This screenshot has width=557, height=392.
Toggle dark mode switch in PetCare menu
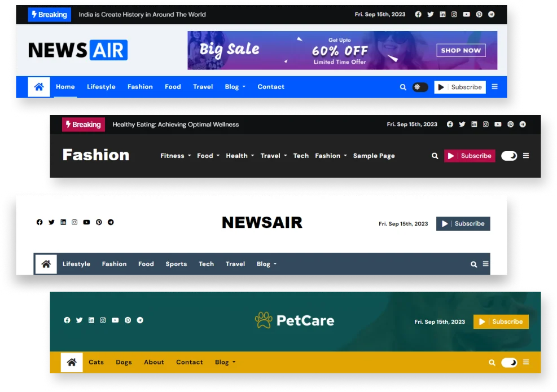click(x=509, y=363)
